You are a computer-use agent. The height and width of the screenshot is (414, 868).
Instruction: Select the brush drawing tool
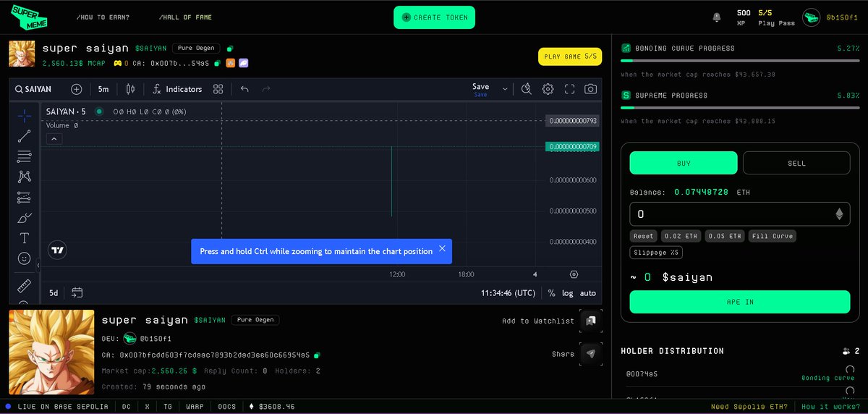[24, 217]
